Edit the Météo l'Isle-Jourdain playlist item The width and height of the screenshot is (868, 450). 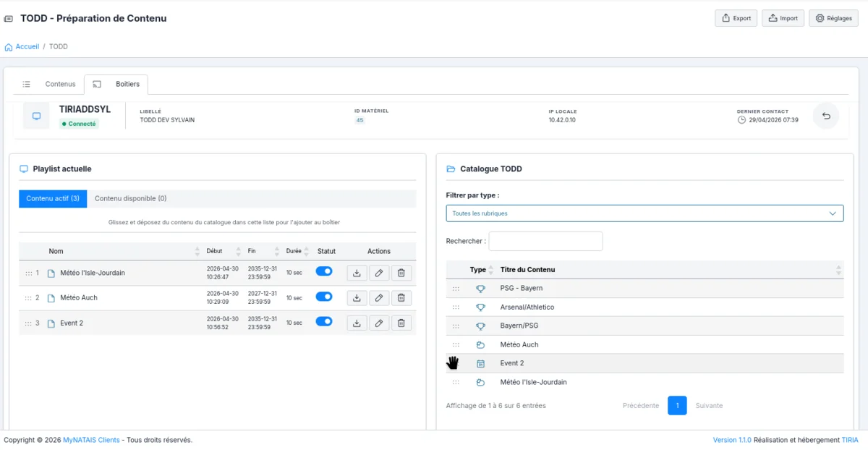coord(379,273)
